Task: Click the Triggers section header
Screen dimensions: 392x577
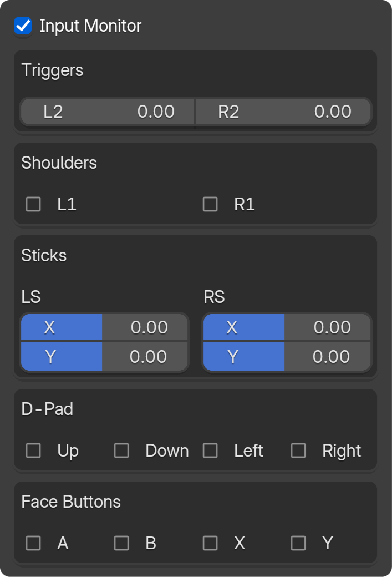Action: pos(51,70)
